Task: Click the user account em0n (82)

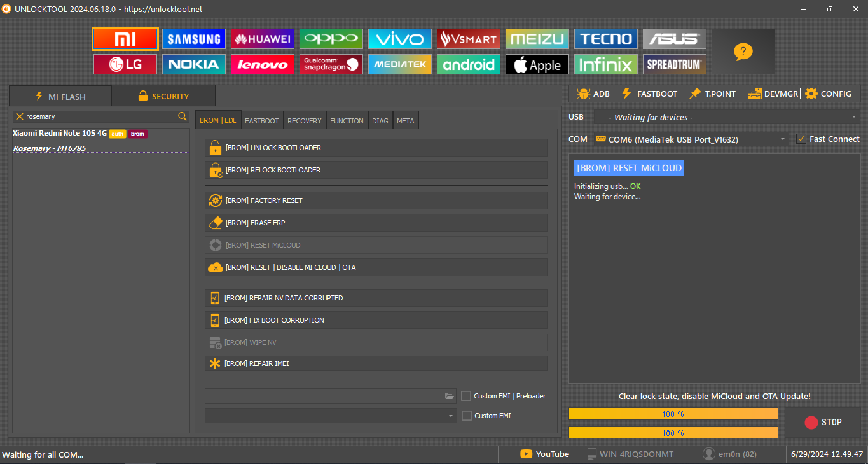Action: click(x=729, y=454)
